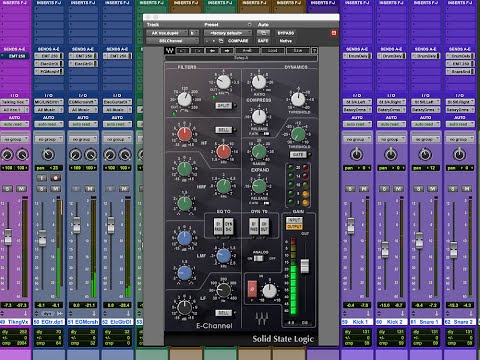Click the Waves Save button
This screenshot has width=480, height=360.
(x=298, y=51)
